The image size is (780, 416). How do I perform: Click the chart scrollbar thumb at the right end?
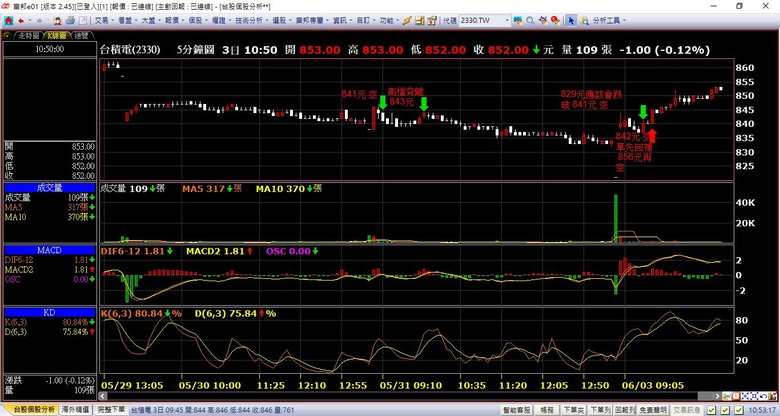point(705,396)
